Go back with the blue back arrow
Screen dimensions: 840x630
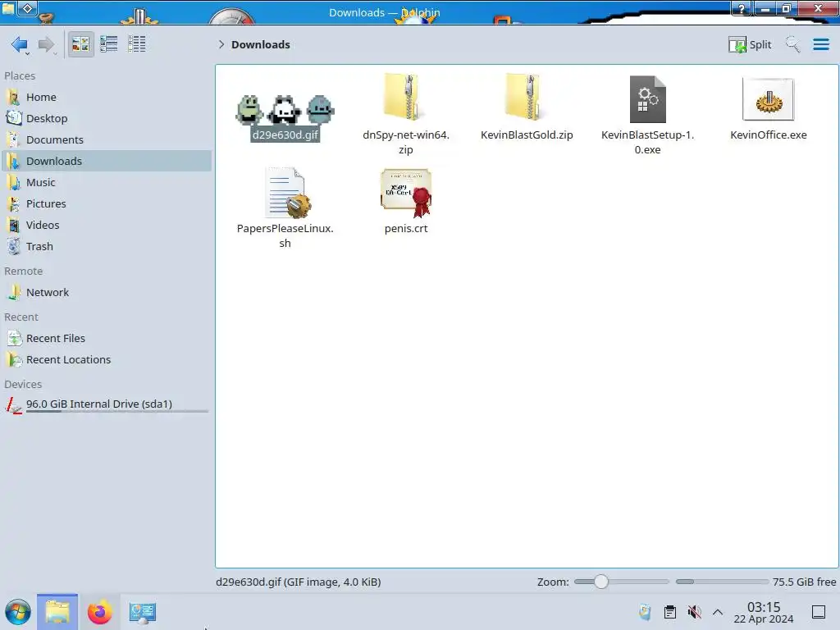(x=20, y=44)
